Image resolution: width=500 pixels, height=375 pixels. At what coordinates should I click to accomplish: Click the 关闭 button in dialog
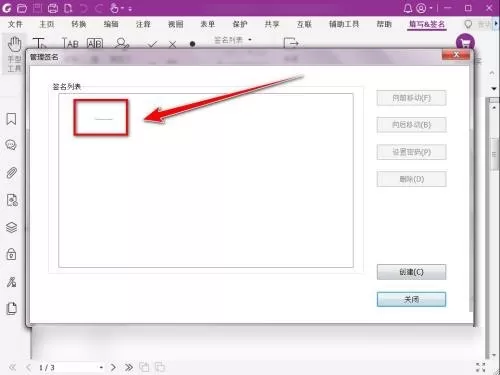point(411,299)
